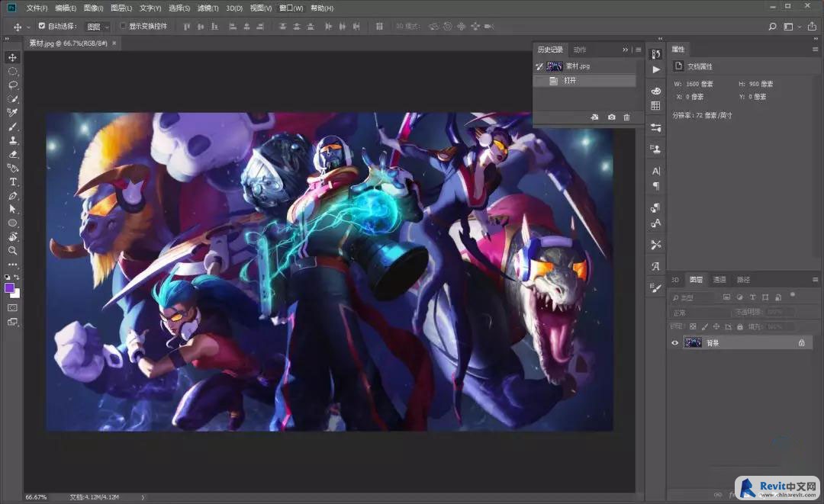Image resolution: width=824 pixels, height=504 pixels.
Task: Change the screen mode
Action: click(13, 322)
